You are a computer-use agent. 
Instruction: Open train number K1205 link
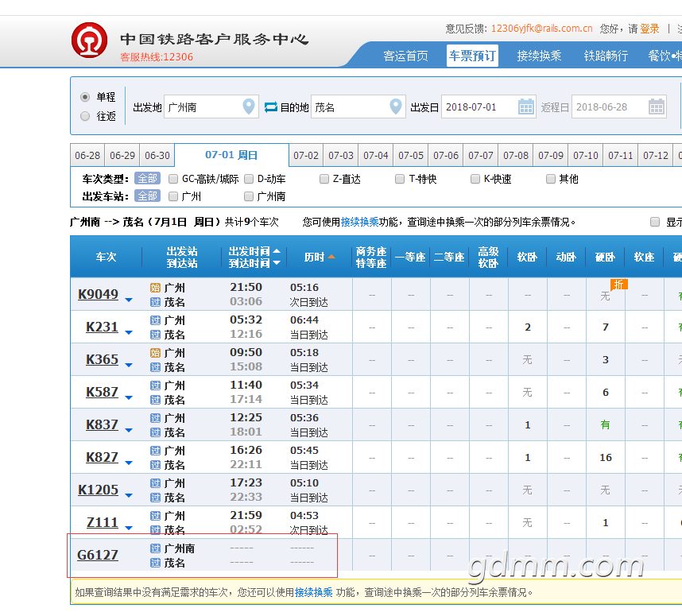click(x=98, y=490)
